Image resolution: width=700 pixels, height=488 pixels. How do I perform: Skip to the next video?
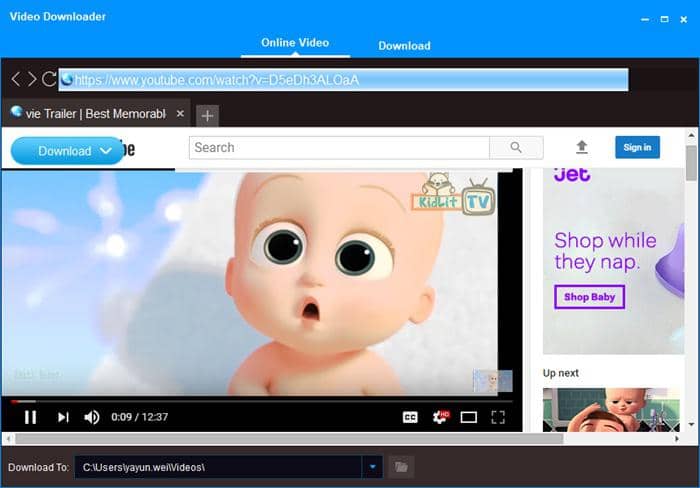pos(62,417)
